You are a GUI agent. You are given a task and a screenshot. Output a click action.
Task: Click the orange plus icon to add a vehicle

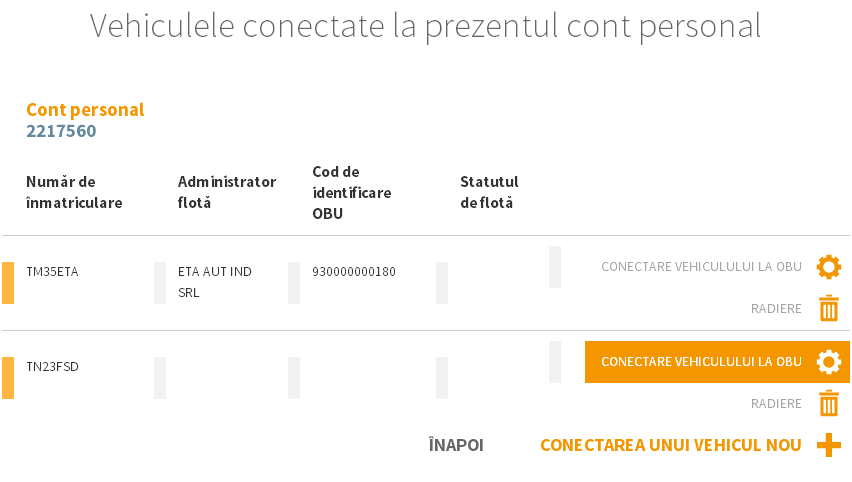(x=828, y=446)
